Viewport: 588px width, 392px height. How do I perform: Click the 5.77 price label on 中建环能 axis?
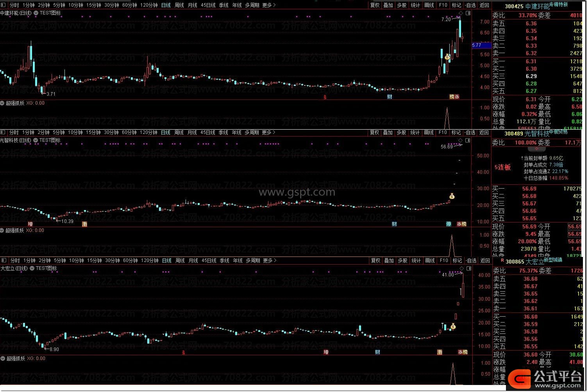click(481, 45)
